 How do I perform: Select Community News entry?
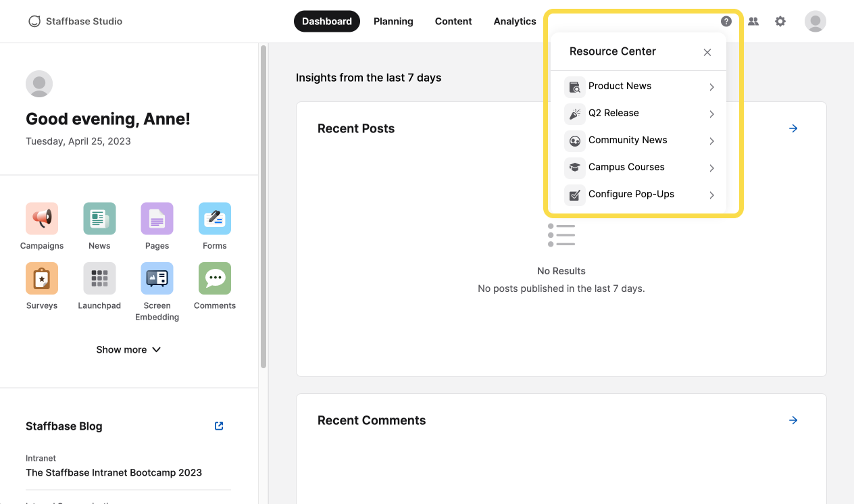pos(638,141)
